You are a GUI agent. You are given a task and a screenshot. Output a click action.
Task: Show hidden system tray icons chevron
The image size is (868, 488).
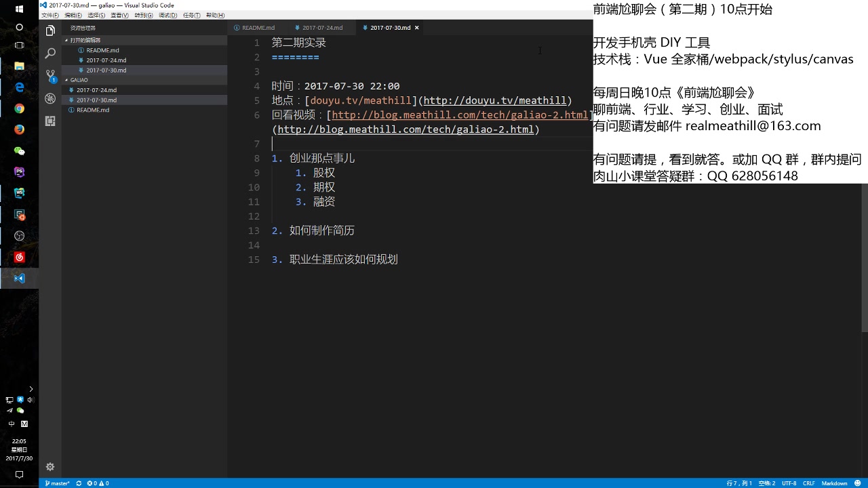click(31, 389)
